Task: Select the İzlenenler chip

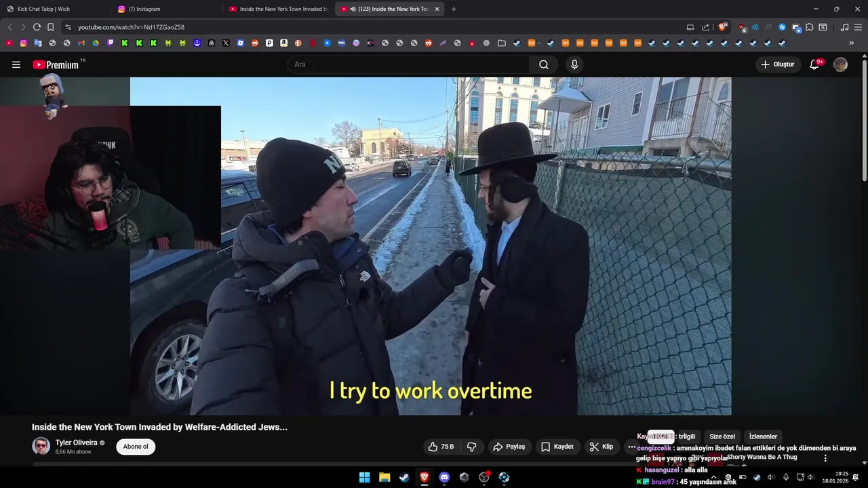Action: pos(763,436)
